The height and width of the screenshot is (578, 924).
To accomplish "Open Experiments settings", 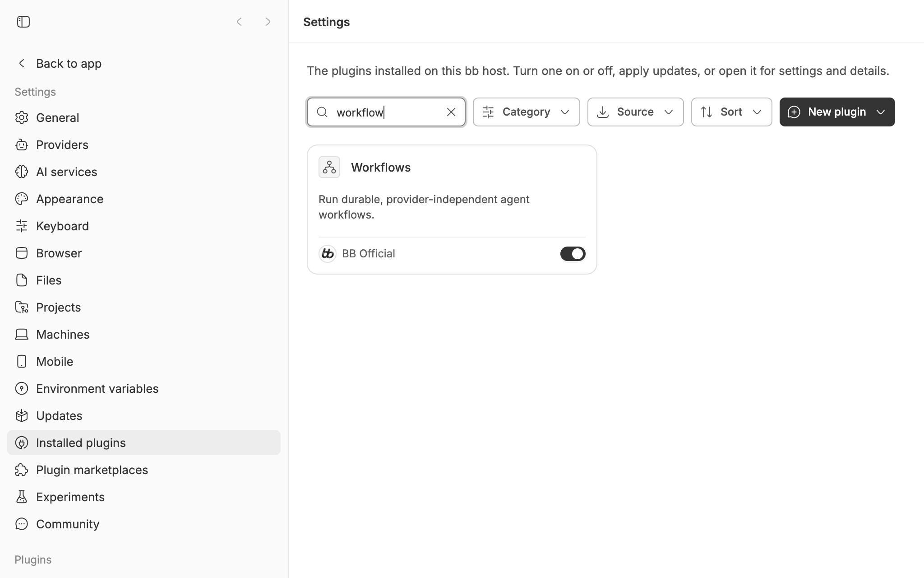I will [x=144, y=497].
